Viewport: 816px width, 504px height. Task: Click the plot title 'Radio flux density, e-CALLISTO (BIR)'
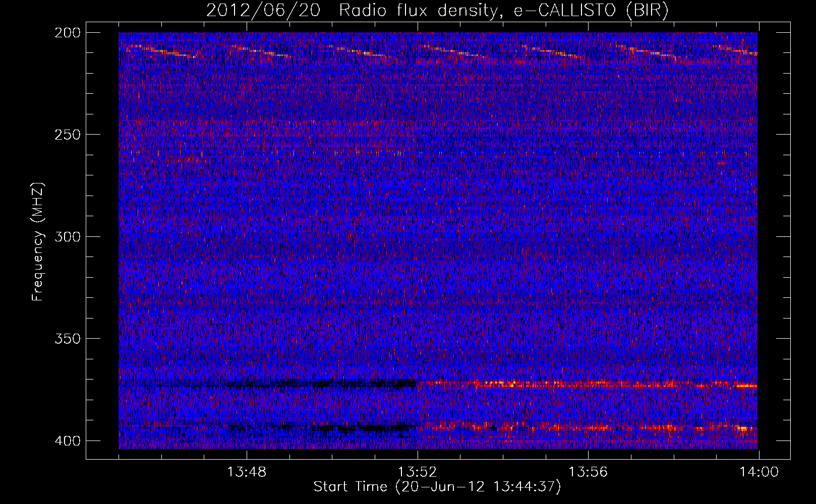503,10
